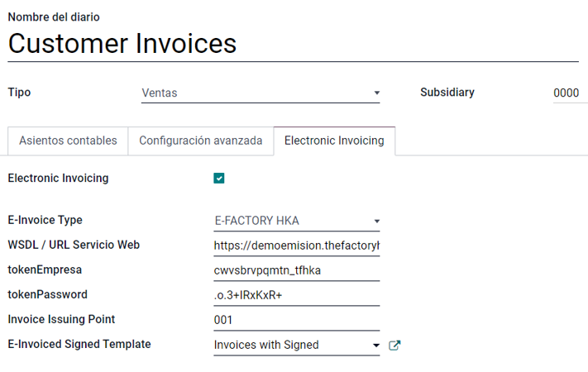Click the Electronic Invoicing field label
This screenshot has height=372, width=588.
58,178
